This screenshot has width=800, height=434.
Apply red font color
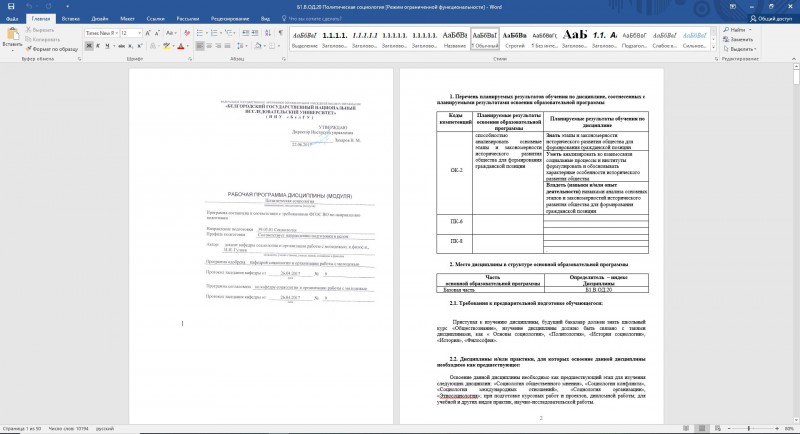(180, 46)
